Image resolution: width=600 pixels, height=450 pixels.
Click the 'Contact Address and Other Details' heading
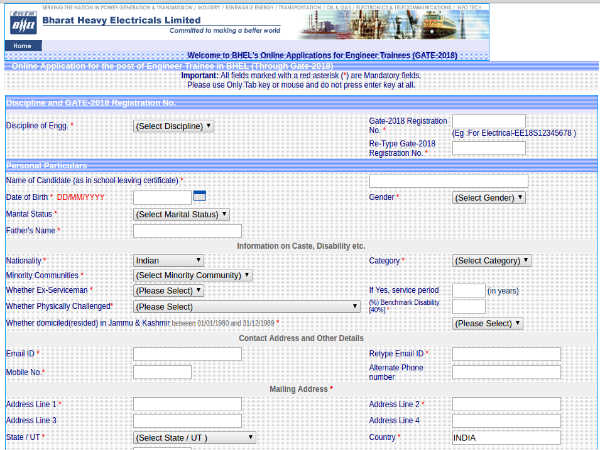coord(301,338)
